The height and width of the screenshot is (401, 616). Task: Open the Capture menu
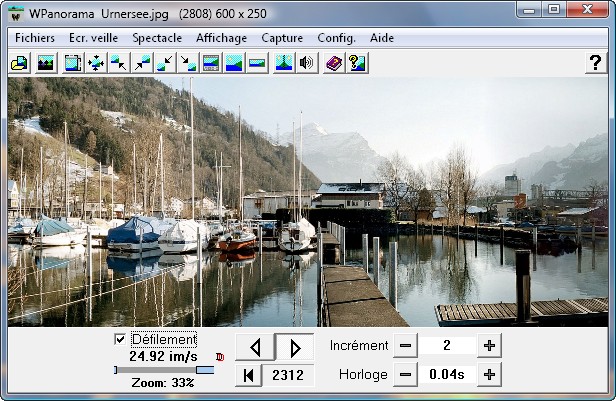282,38
